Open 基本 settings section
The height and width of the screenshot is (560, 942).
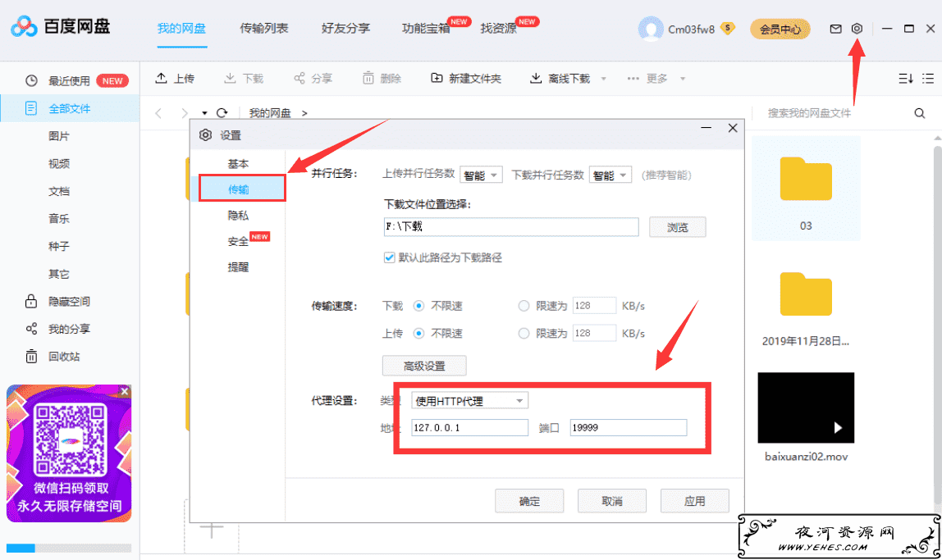click(238, 164)
